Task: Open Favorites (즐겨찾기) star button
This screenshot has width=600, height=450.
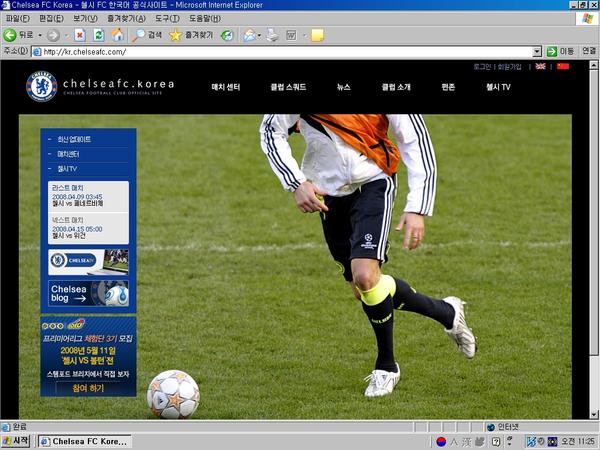Action: click(189, 35)
